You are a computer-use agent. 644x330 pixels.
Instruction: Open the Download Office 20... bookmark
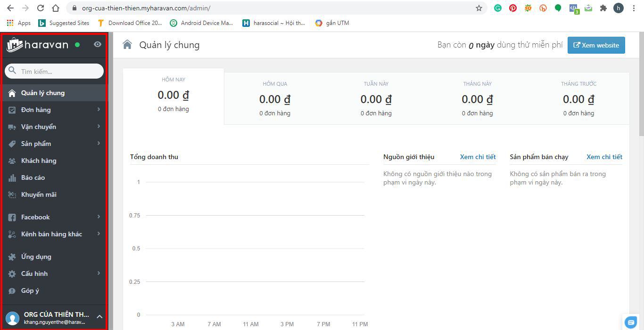click(x=130, y=23)
